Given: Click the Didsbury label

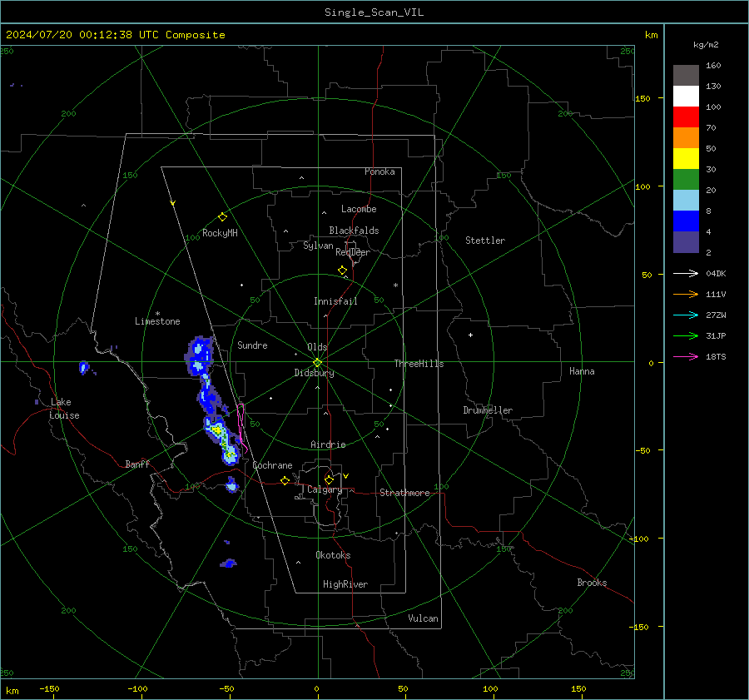Looking at the screenshot, I should point(314,373).
